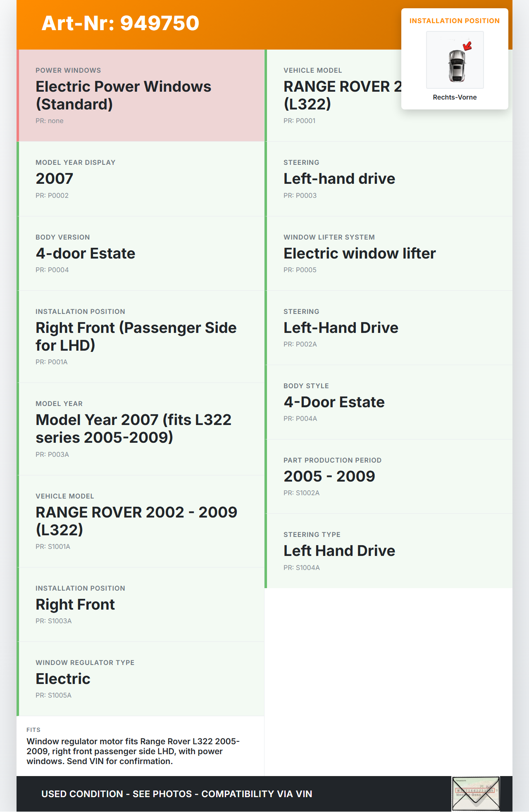
Task: Click the FITS description text about window regulator
Action: click(133, 751)
